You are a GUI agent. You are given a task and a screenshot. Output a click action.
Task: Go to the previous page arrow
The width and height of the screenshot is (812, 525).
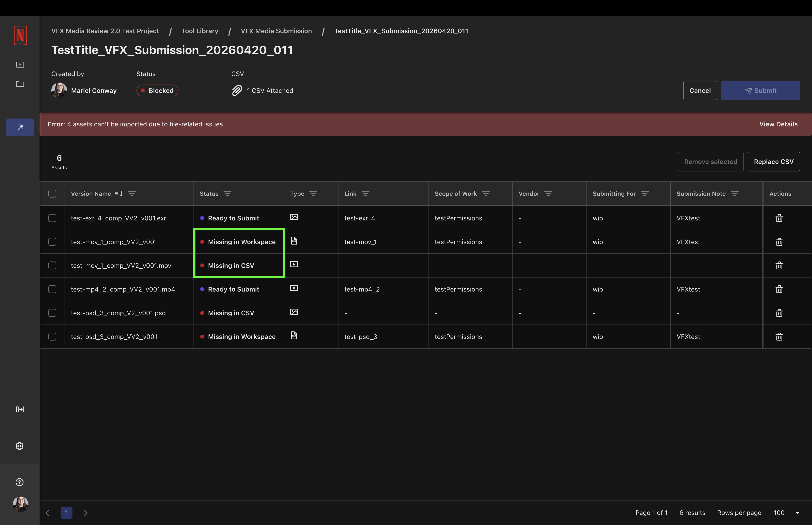(48, 513)
